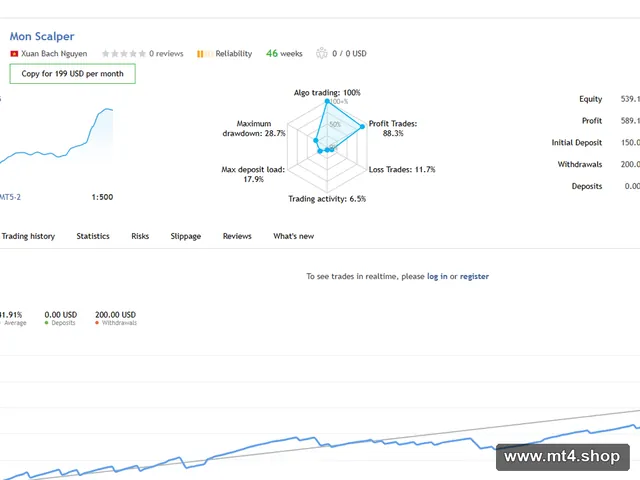The width and height of the screenshot is (640, 480).
Task: Click the log in link
Action: [437, 276]
